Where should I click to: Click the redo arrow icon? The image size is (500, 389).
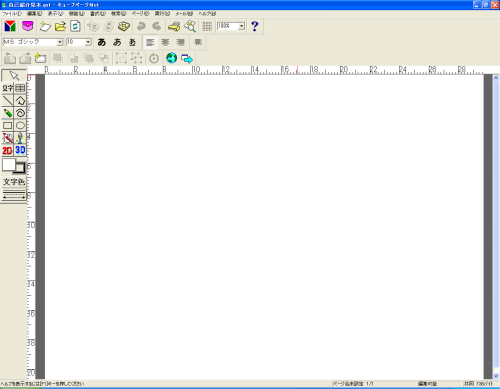(x=156, y=26)
